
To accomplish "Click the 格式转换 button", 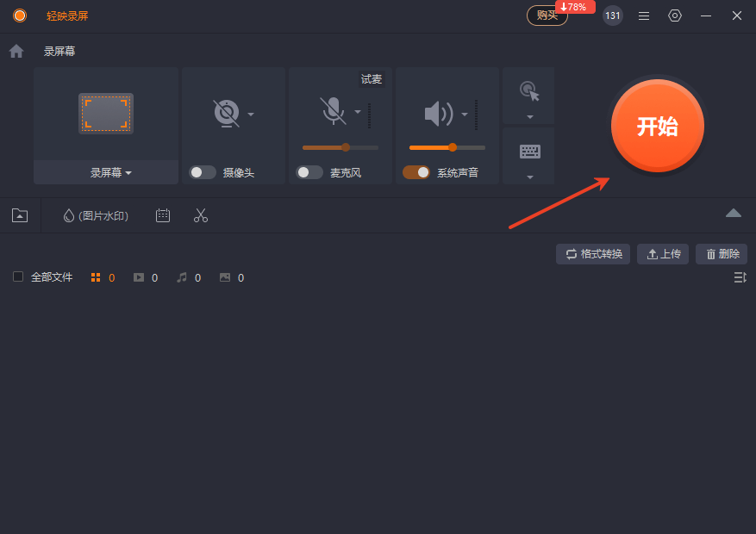I will [x=593, y=254].
